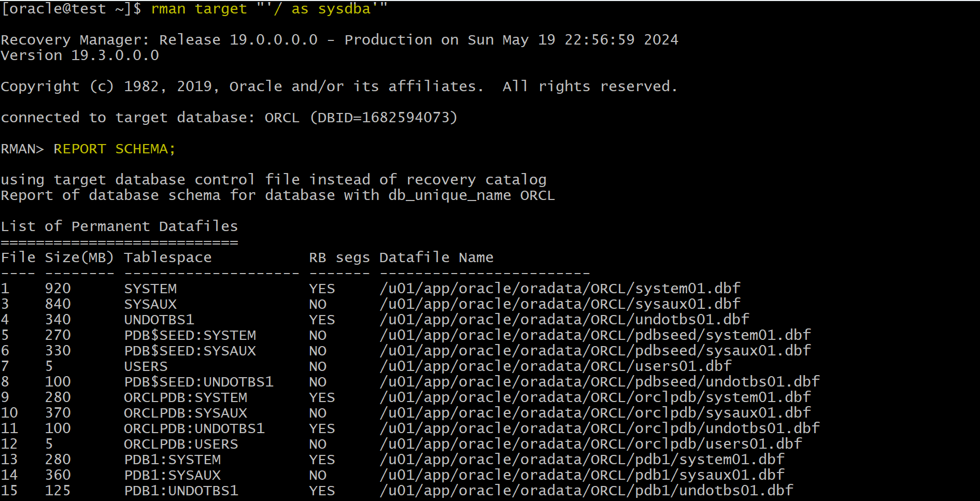Click the 840 size value

(x=58, y=304)
